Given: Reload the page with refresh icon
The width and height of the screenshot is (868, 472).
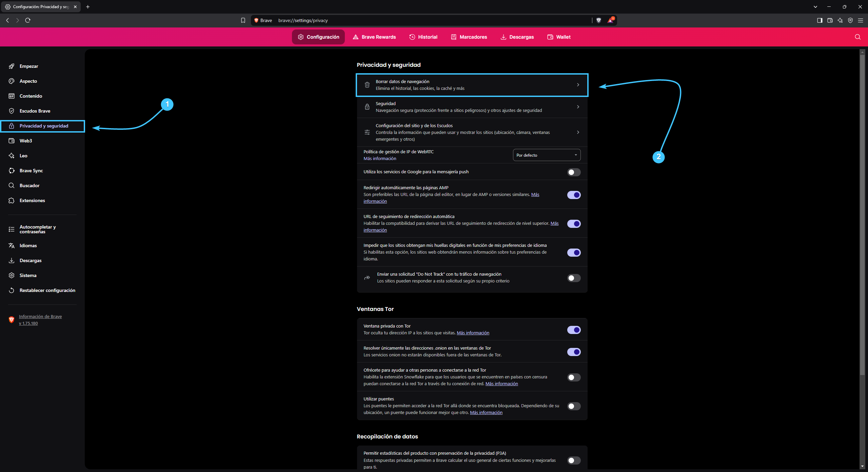Looking at the screenshot, I should click(x=28, y=20).
